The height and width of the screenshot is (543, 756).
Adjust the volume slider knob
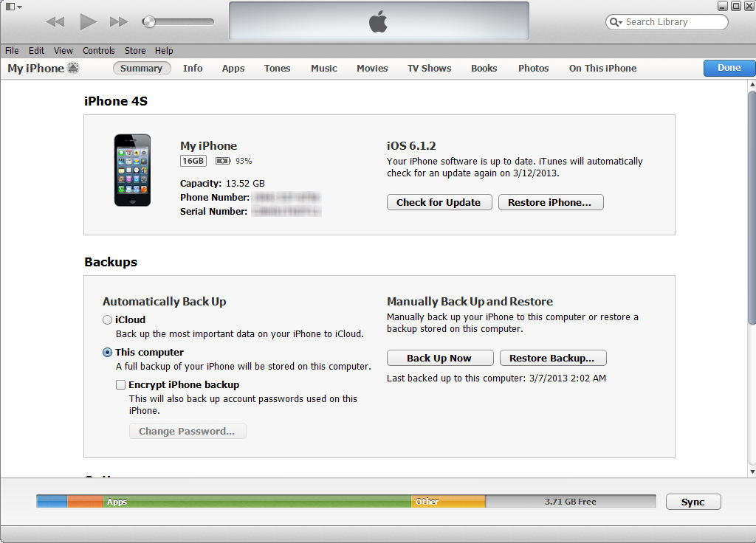pos(149,21)
